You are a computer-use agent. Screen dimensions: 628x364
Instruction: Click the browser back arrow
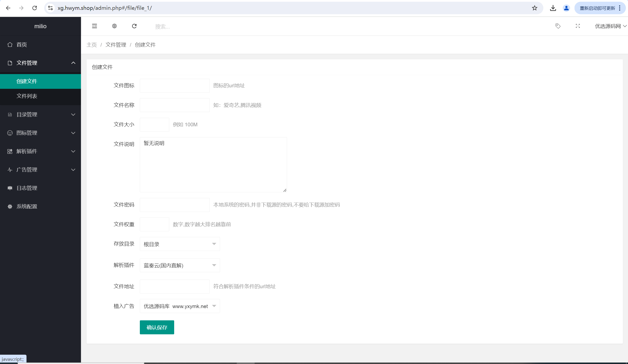8,8
